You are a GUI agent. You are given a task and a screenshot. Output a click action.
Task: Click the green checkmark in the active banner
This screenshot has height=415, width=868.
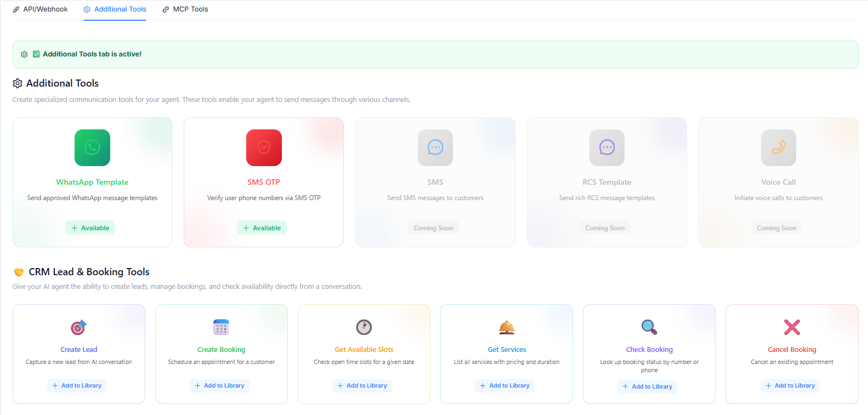(x=36, y=54)
